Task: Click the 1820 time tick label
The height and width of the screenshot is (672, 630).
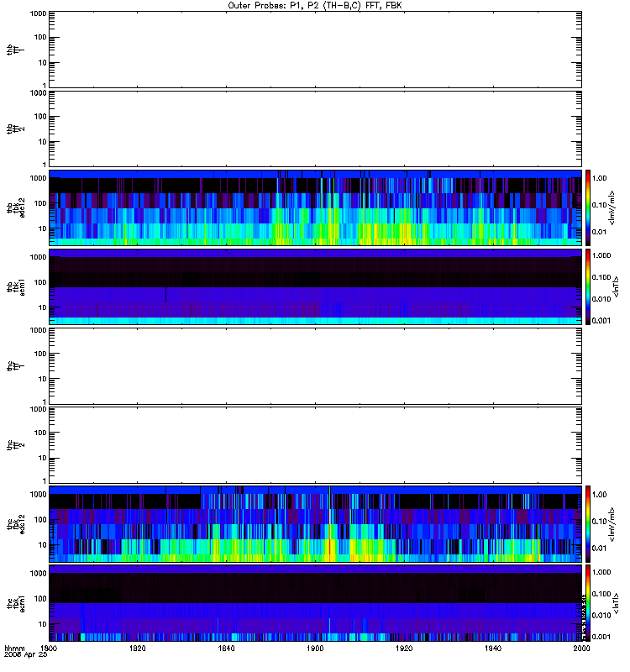Action: pos(138,648)
